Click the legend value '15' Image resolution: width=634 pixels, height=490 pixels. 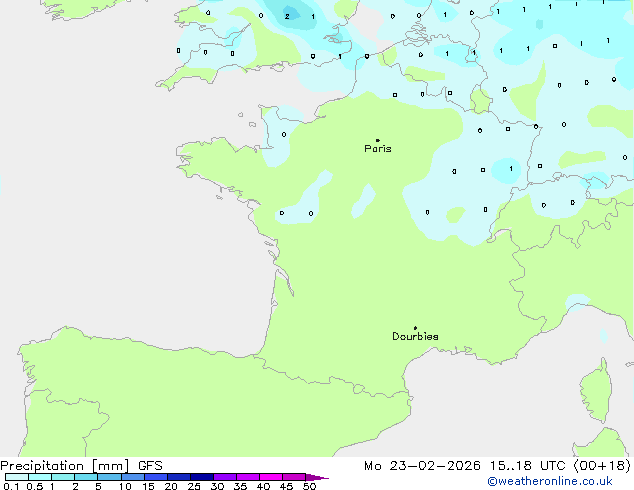[148, 486]
